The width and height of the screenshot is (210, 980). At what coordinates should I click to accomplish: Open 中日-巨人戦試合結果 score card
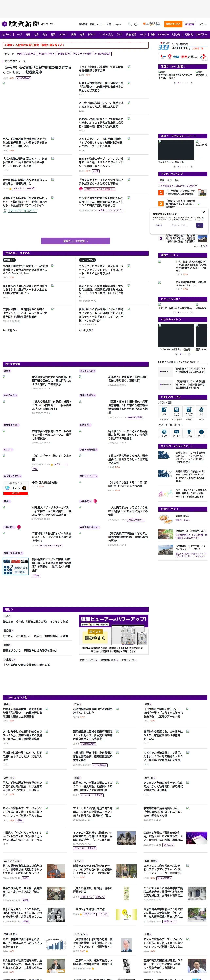point(16,488)
